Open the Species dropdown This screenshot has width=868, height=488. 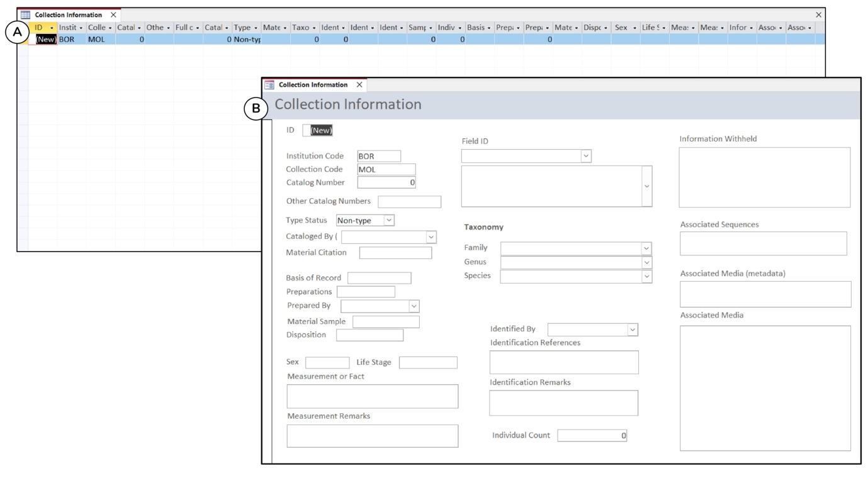coord(646,276)
